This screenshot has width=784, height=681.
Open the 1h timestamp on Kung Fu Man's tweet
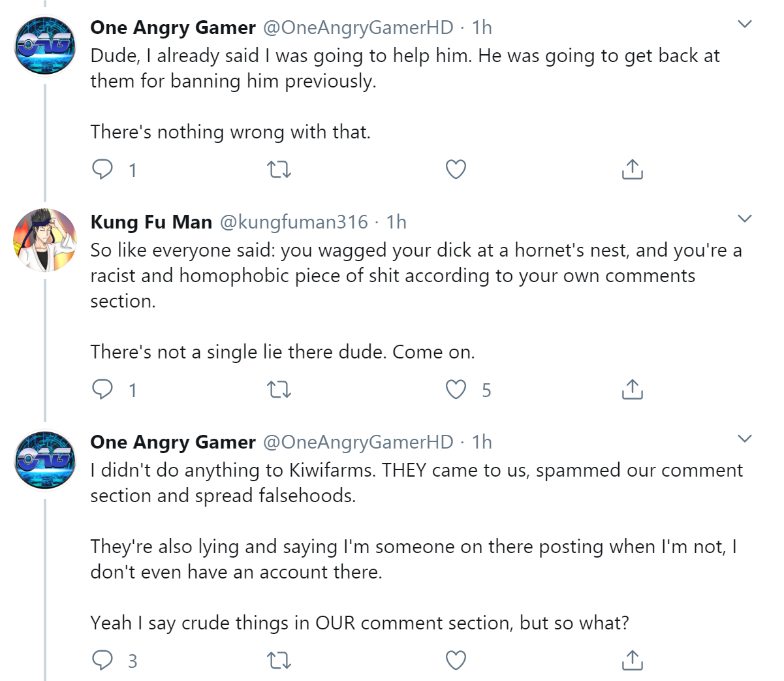coord(396,222)
